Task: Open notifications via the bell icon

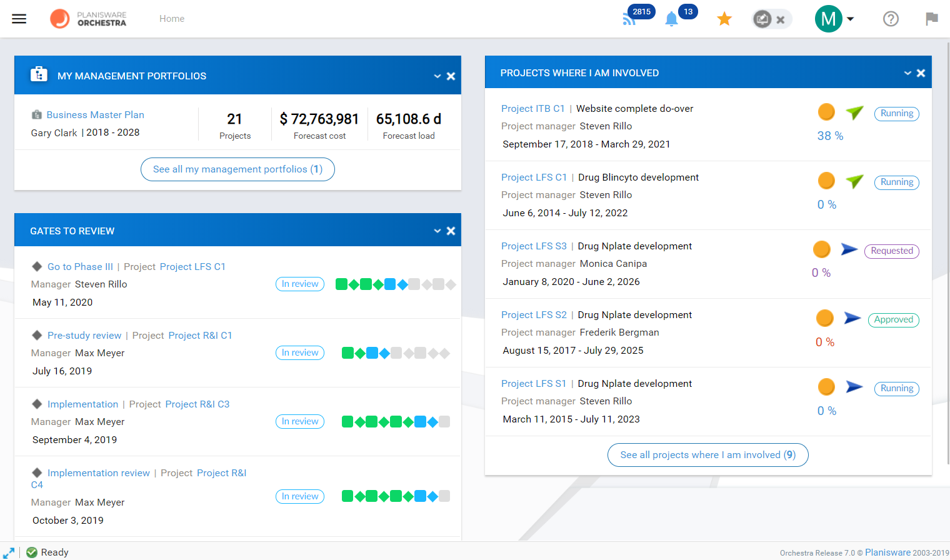Action: (x=671, y=18)
